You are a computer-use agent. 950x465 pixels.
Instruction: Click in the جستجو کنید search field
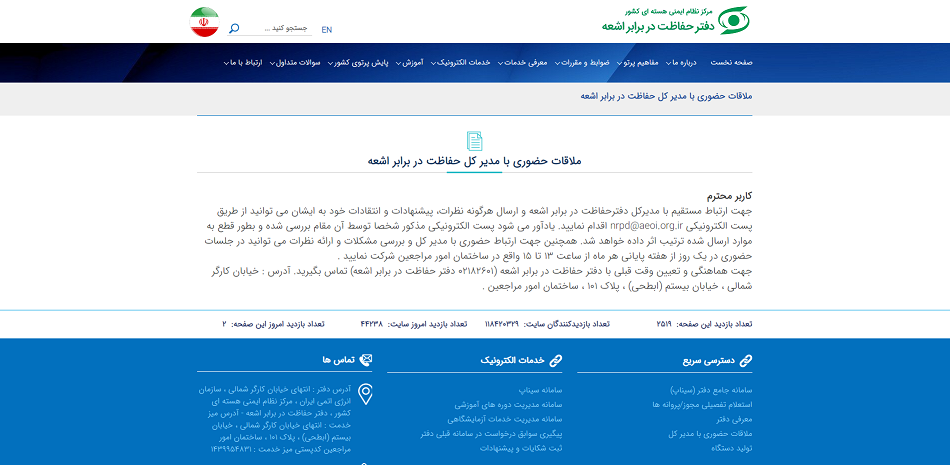click(280, 29)
